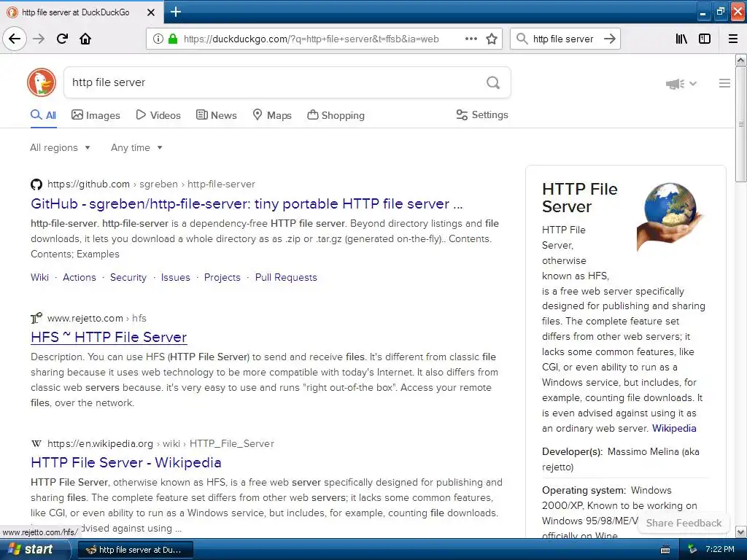Screen dimensions: 747x560
Task: Click the 7:22 PM taskbar clock
Action: pyautogui.click(x=720, y=549)
